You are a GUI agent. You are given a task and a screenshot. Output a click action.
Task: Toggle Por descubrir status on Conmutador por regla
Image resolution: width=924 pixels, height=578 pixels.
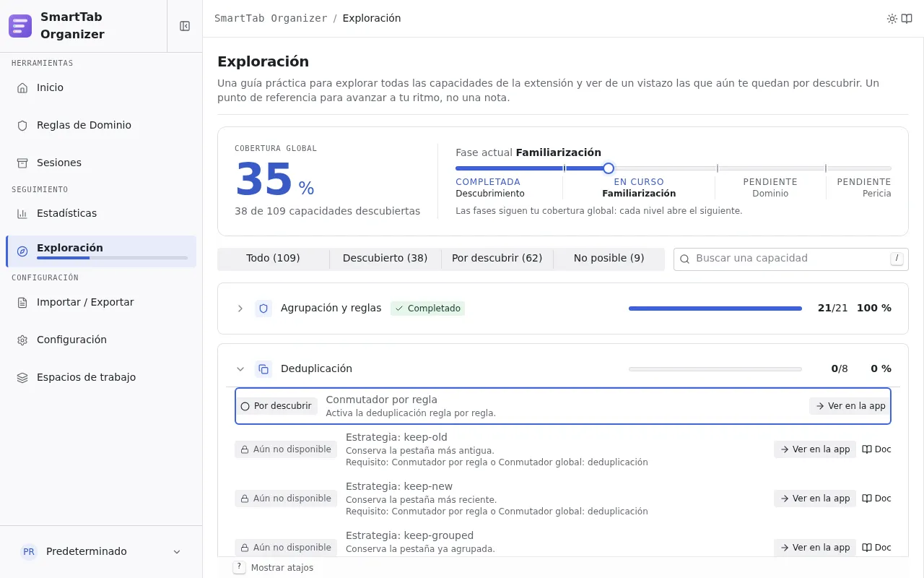[x=278, y=406]
